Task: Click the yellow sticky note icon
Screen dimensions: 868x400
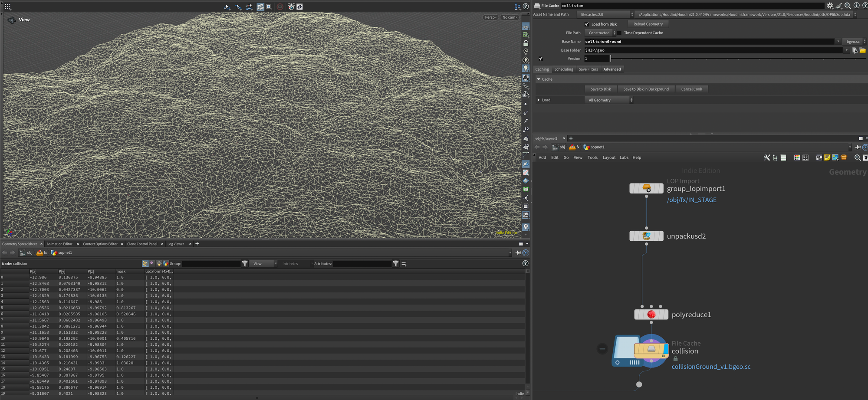Action: pos(827,157)
